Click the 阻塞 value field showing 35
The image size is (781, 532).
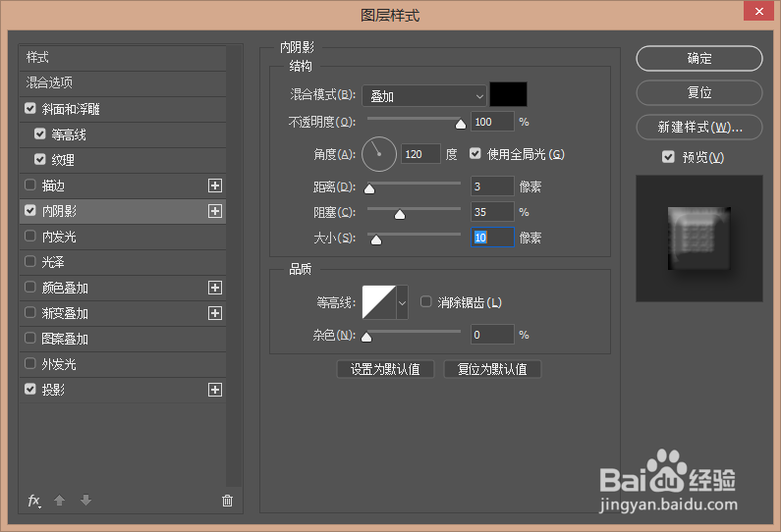click(492, 212)
